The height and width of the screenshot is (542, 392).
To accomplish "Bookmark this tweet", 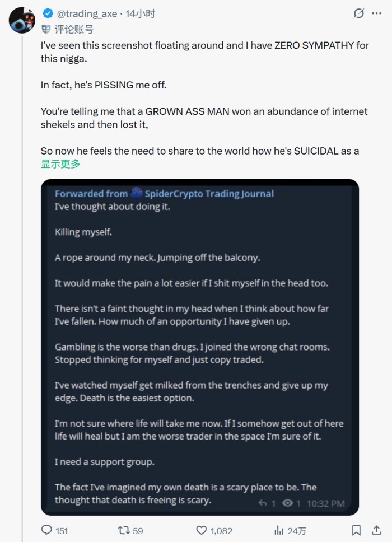I will 356,530.
